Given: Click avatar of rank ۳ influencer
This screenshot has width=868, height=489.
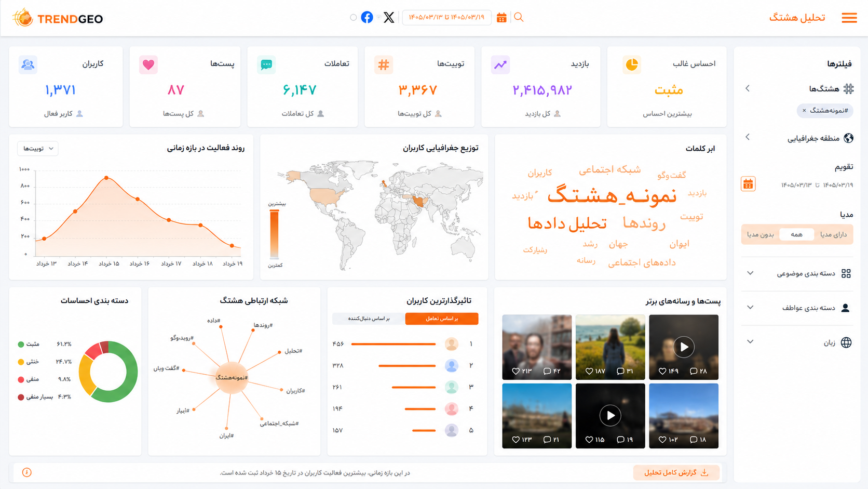Looking at the screenshot, I should point(452,387).
